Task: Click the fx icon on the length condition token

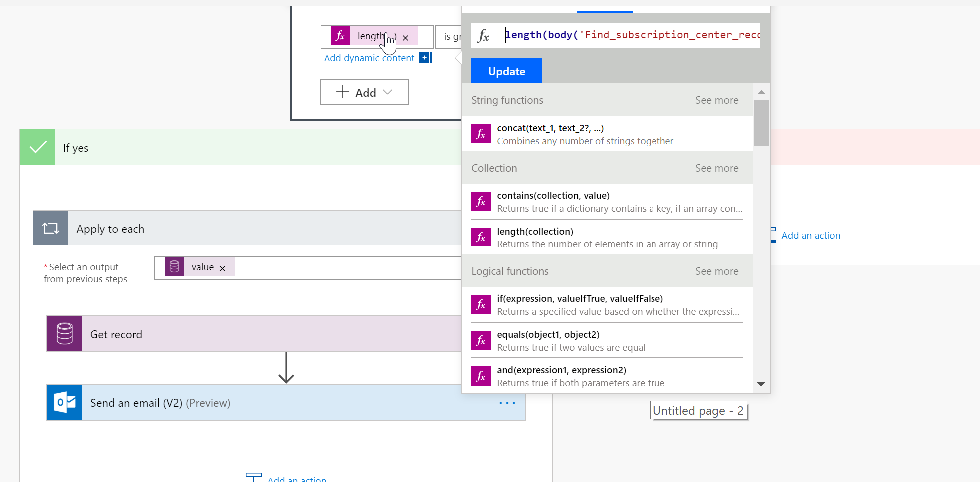Action: pos(340,36)
